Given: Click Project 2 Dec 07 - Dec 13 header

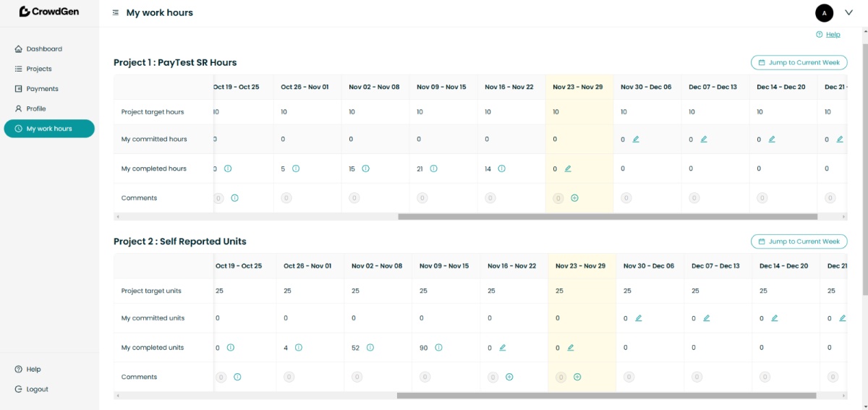Looking at the screenshot, I should pos(716,265).
